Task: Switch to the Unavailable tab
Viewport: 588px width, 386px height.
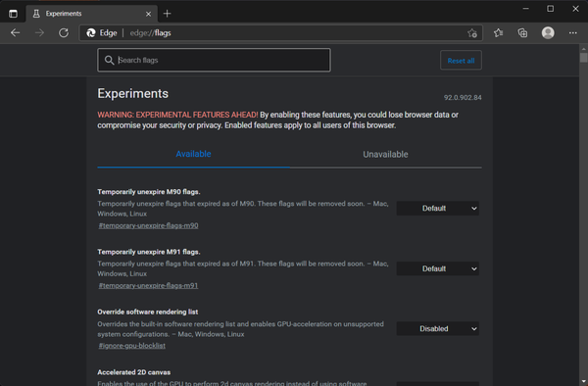Action: point(385,155)
